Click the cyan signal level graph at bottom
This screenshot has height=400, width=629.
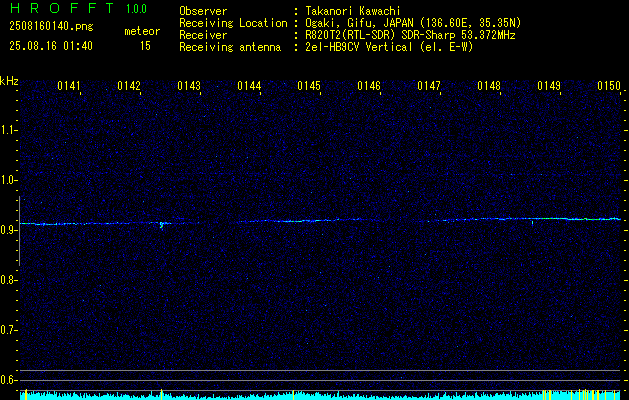[x=320, y=396]
